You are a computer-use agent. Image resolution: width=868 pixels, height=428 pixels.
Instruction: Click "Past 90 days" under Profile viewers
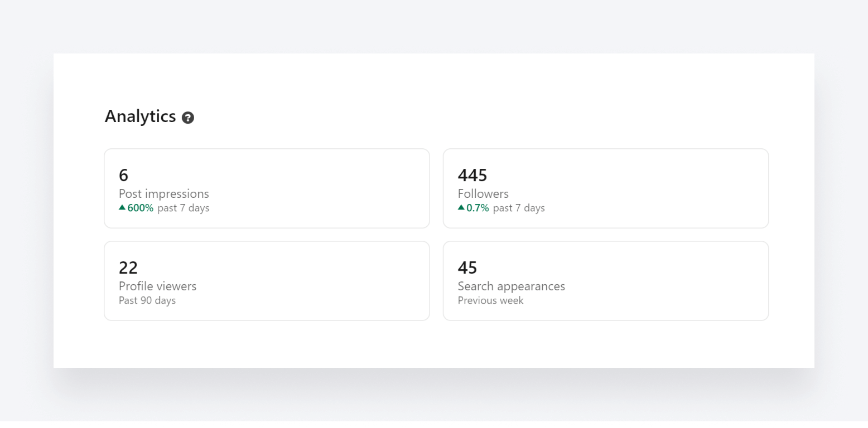coord(147,300)
